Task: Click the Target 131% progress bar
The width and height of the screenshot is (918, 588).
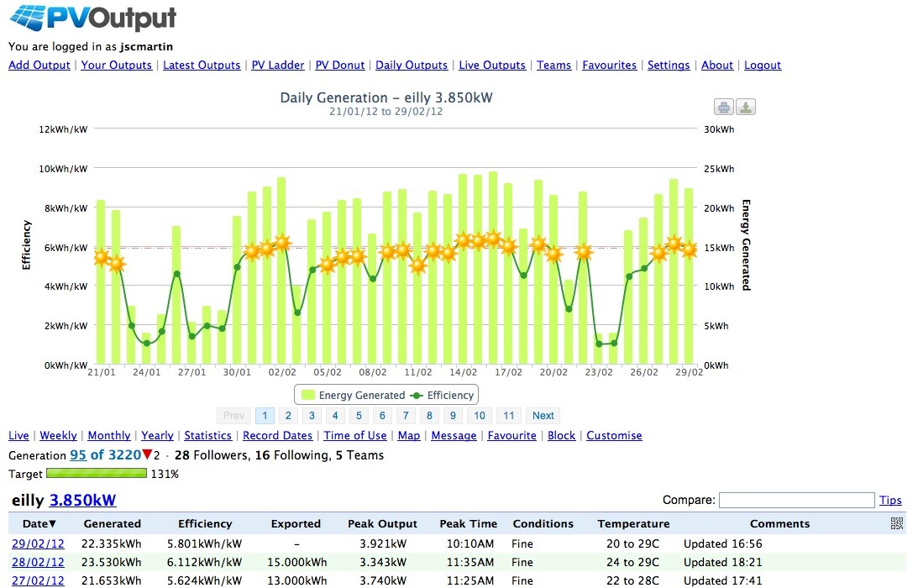Action: pos(97,473)
